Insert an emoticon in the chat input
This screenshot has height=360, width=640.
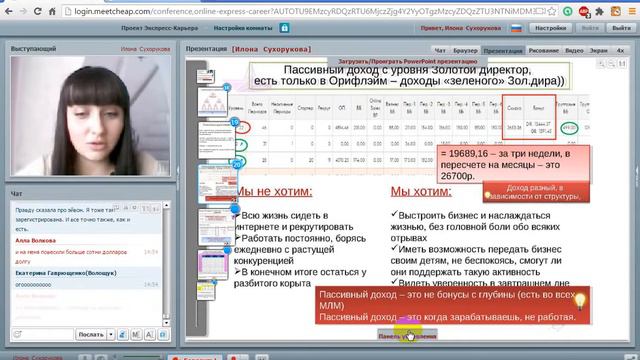click(18, 334)
